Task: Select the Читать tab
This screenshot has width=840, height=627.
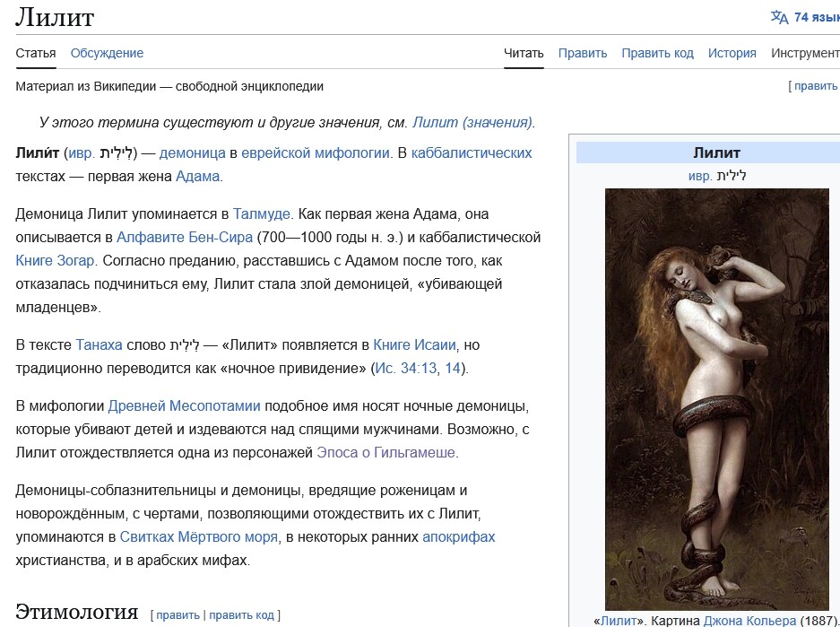Action: [x=524, y=53]
